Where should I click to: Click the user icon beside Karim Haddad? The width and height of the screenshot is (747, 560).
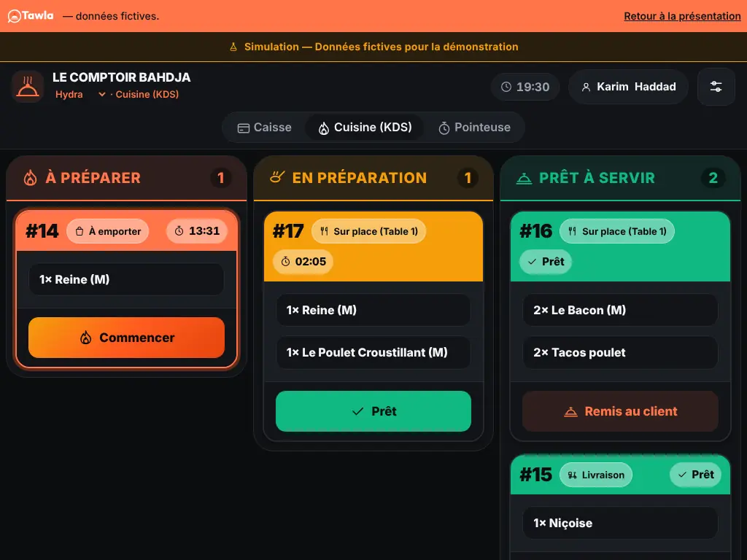[586, 87]
